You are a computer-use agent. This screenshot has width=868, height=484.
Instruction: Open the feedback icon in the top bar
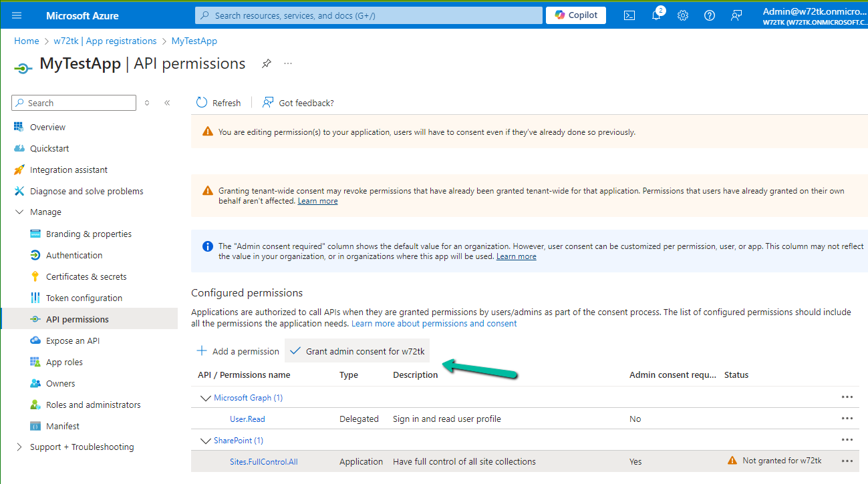(x=736, y=15)
